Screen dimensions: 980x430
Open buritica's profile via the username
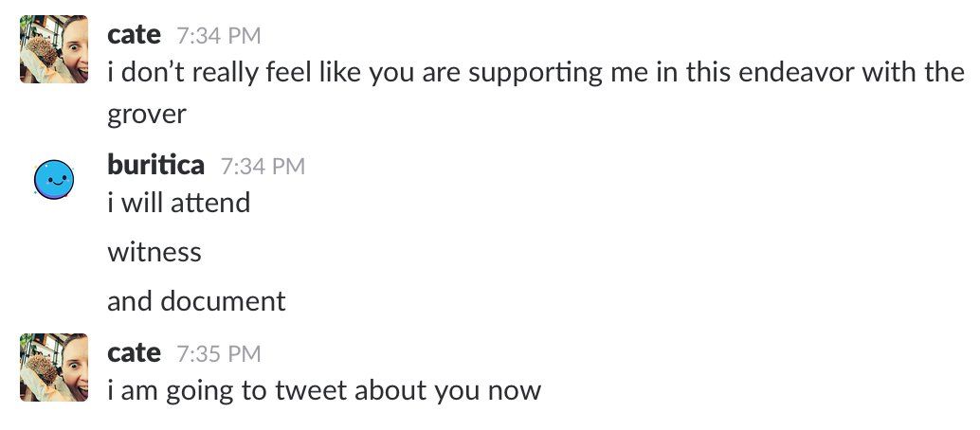coord(155,166)
